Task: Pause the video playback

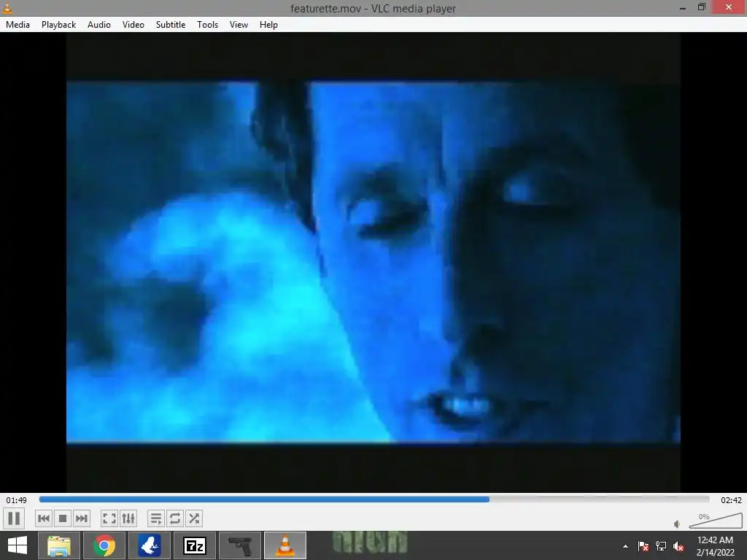Action: (15, 518)
